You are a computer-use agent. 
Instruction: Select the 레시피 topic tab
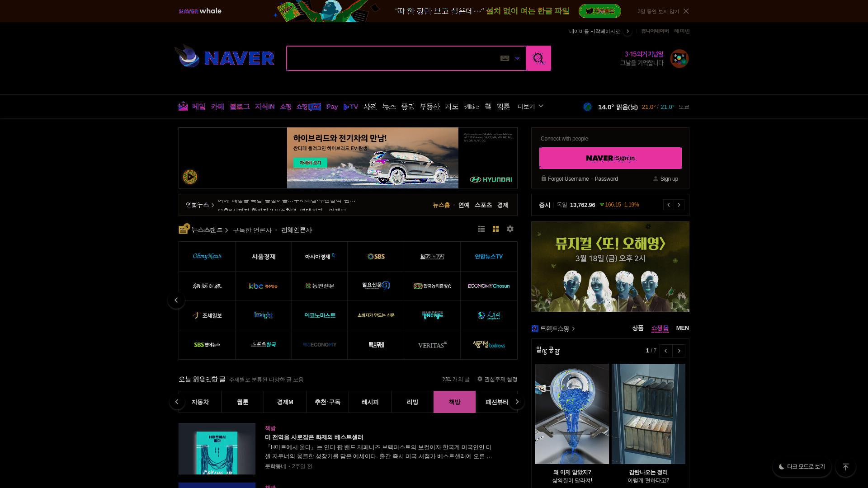click(370, 402)
